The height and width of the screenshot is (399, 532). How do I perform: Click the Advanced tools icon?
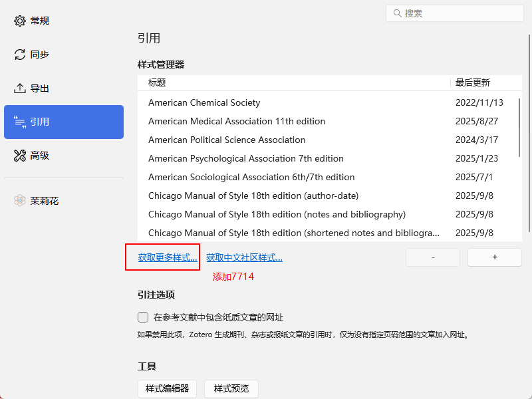20,156
